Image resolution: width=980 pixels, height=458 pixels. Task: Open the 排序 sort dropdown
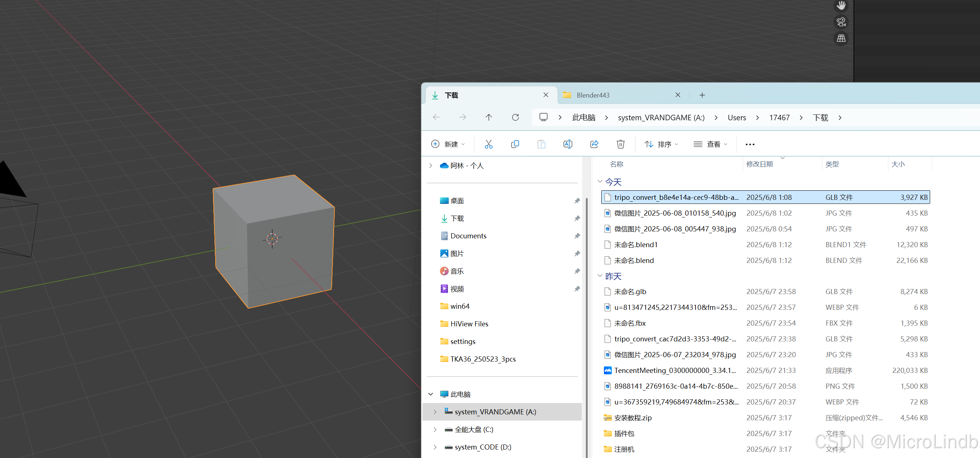coord(661,144)
